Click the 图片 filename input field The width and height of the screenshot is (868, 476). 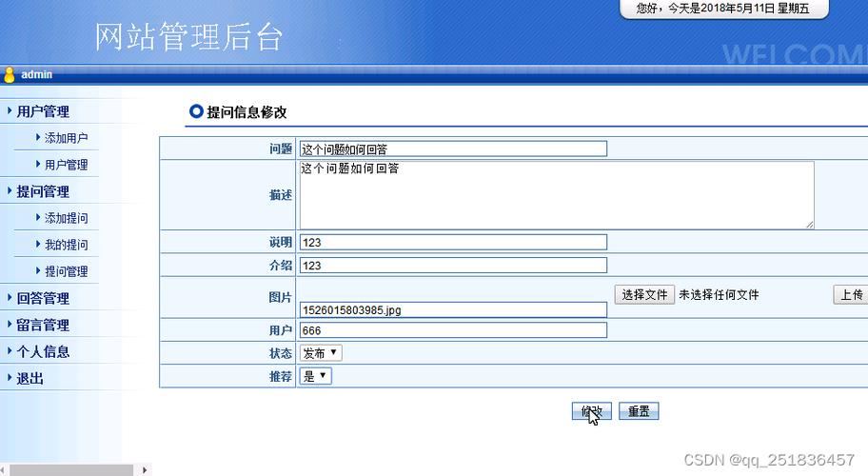point(453,310)
